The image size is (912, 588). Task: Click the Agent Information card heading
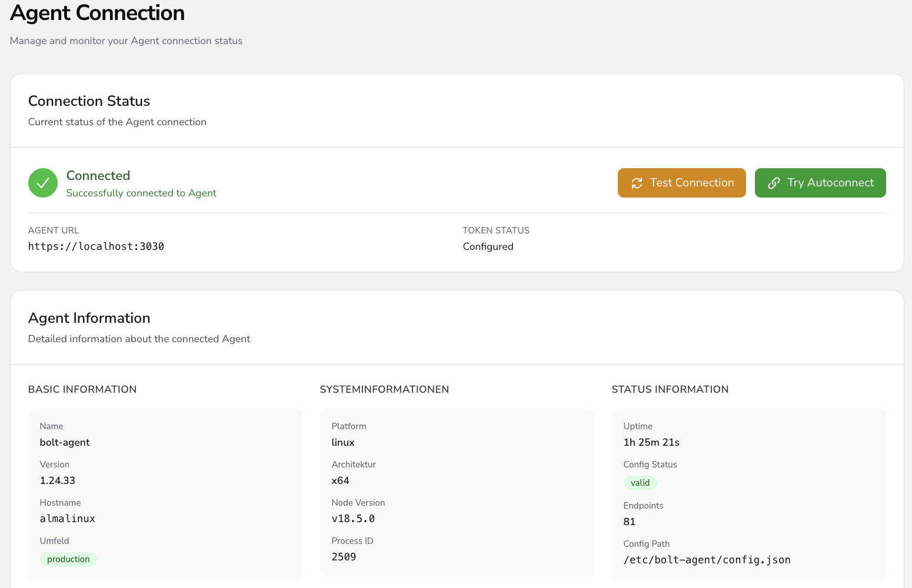pyautogui.click(x=89, y=318)
